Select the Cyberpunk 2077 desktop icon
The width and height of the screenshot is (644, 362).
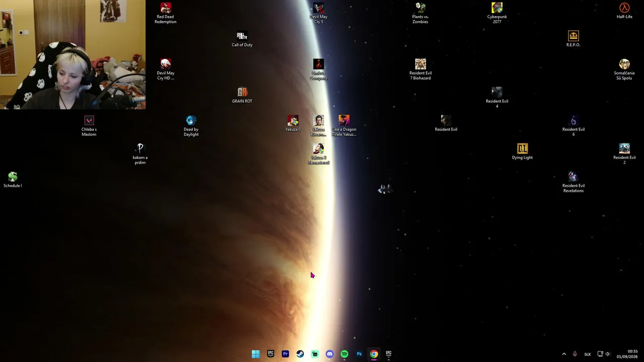coord(497,13)
